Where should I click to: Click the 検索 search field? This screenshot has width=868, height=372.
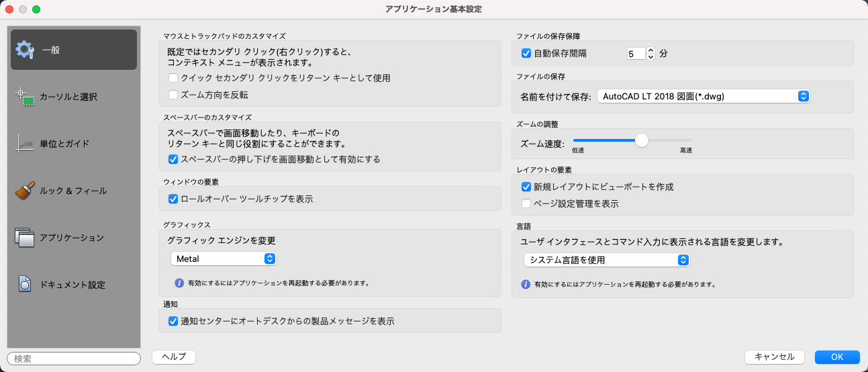coord(74,359)
